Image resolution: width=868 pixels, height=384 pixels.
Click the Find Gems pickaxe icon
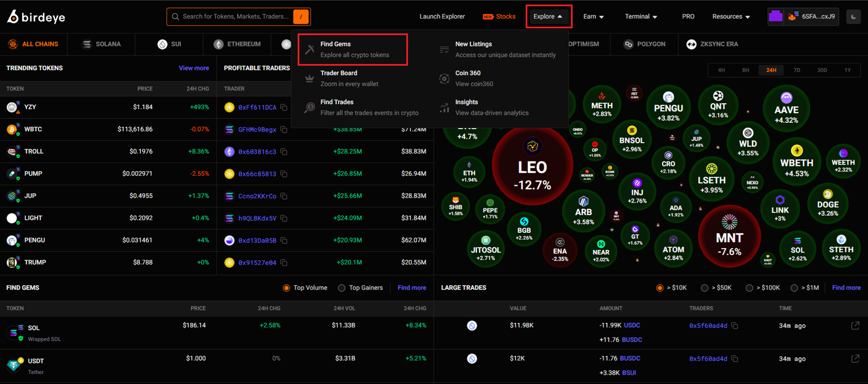pyautogui.click(x=310, y=50)
